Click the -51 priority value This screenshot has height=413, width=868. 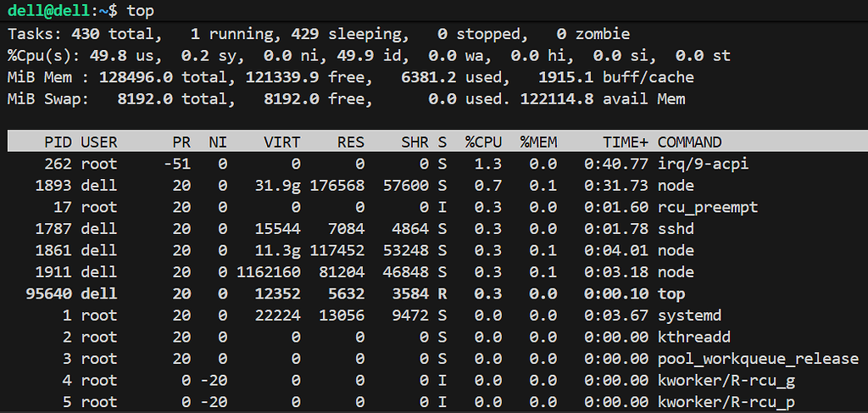coord(177,164)
